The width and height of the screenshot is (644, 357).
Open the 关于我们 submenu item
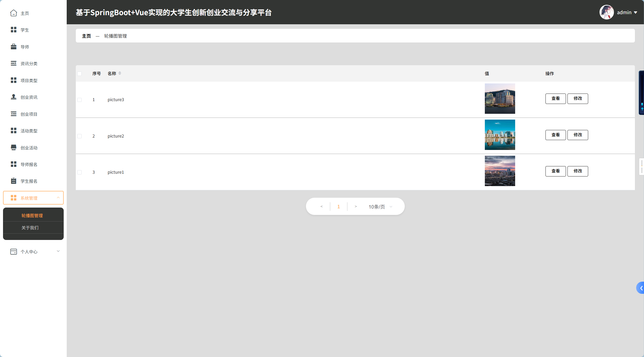(x=30, y=228)
